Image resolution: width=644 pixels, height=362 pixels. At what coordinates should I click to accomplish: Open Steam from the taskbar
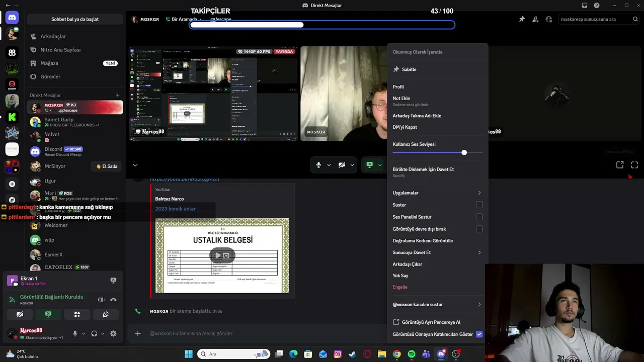[352, 354]
